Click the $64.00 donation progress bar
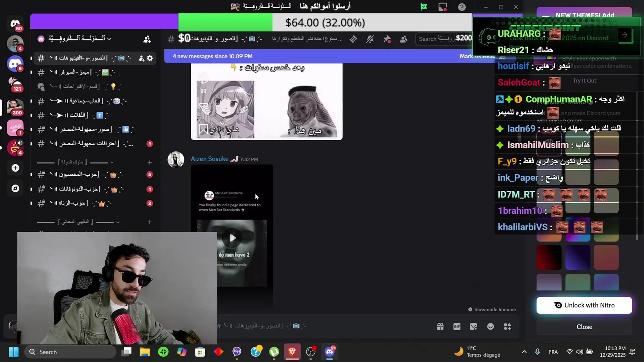The image size is (644, 362). 325,22
